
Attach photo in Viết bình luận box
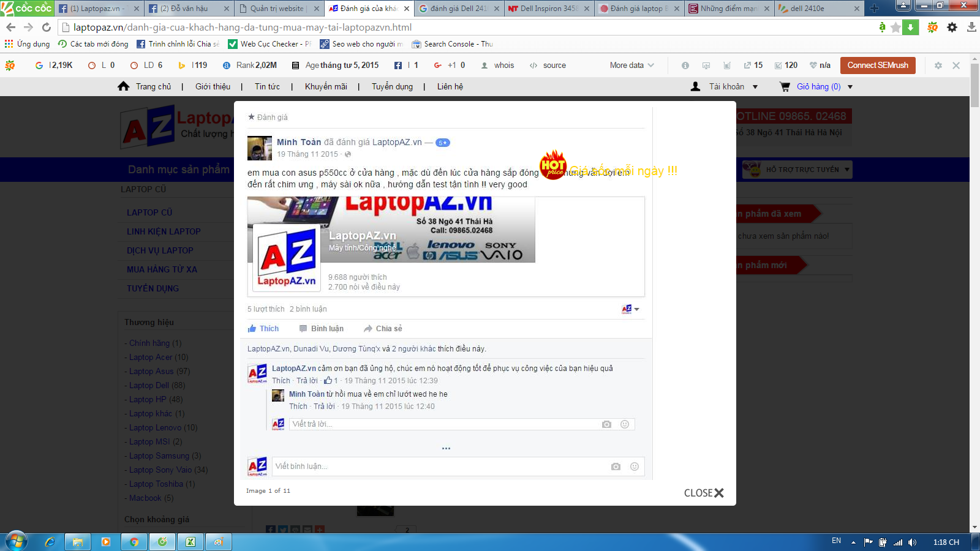coord(616,467)
